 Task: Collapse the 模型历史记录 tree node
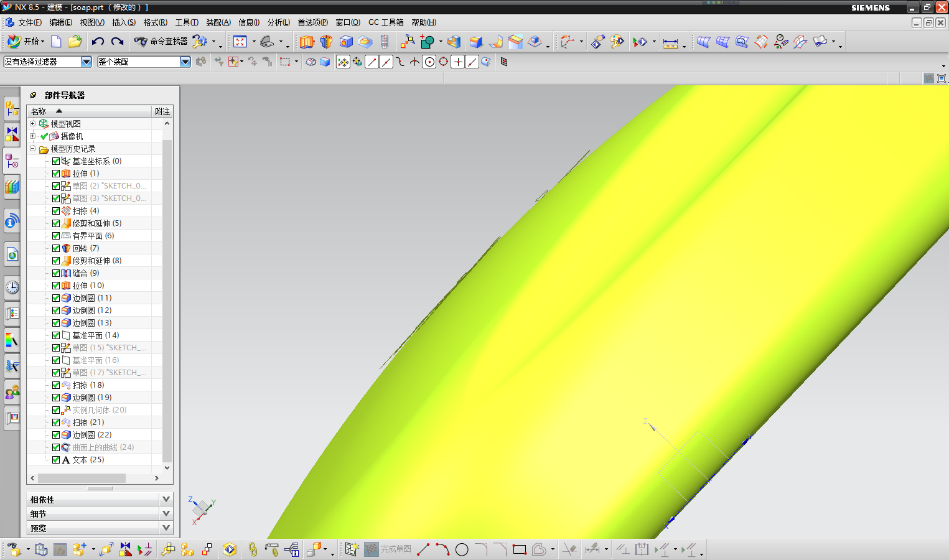[x=33, y=149]
